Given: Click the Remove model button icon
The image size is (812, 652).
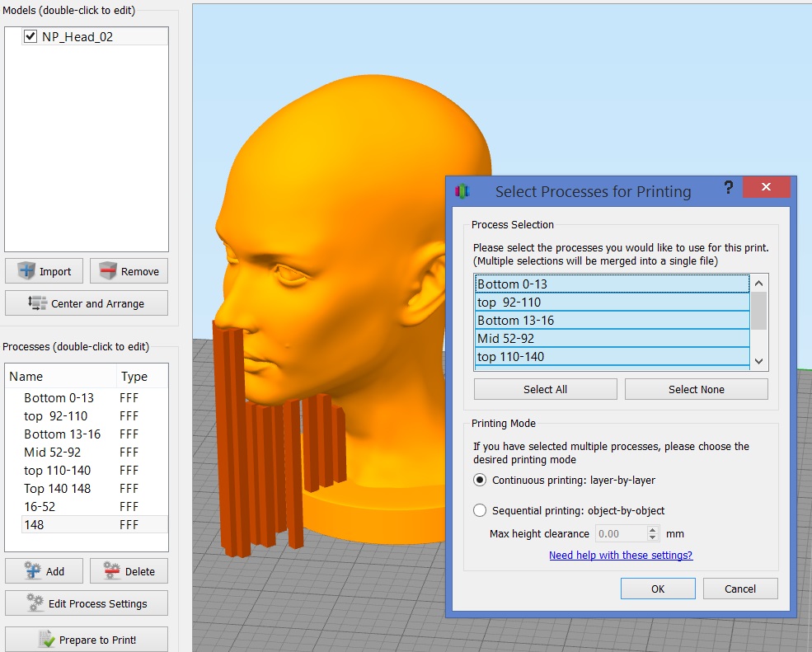Looking at the screenshot, I should coord(108,271).
